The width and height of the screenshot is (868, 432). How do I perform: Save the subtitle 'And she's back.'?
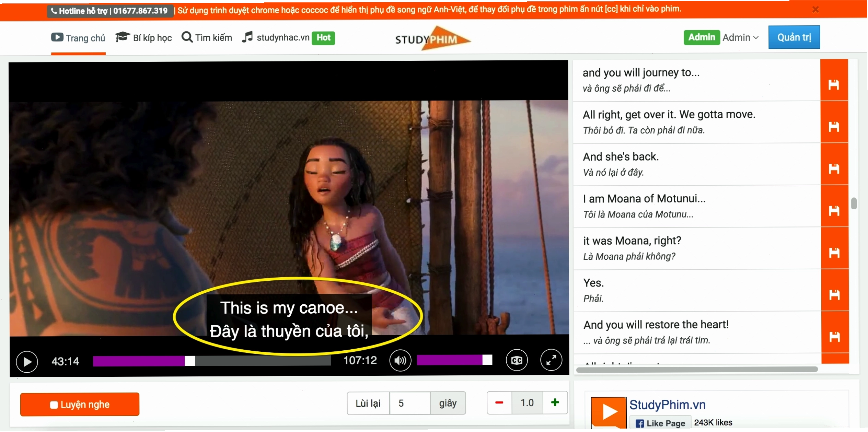tap(834, 168)
